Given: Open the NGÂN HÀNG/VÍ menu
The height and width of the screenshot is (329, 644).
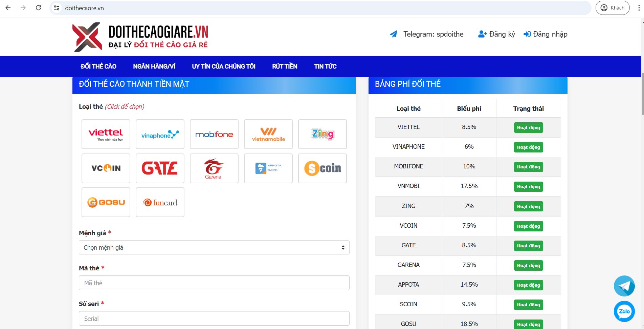Looking at the screenshot, I should click(154, 66).
